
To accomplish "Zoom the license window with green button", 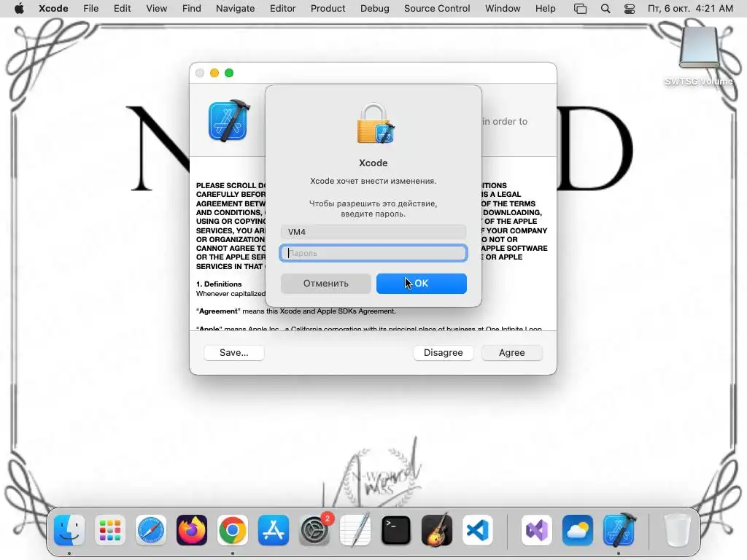I will pos(229,73).
